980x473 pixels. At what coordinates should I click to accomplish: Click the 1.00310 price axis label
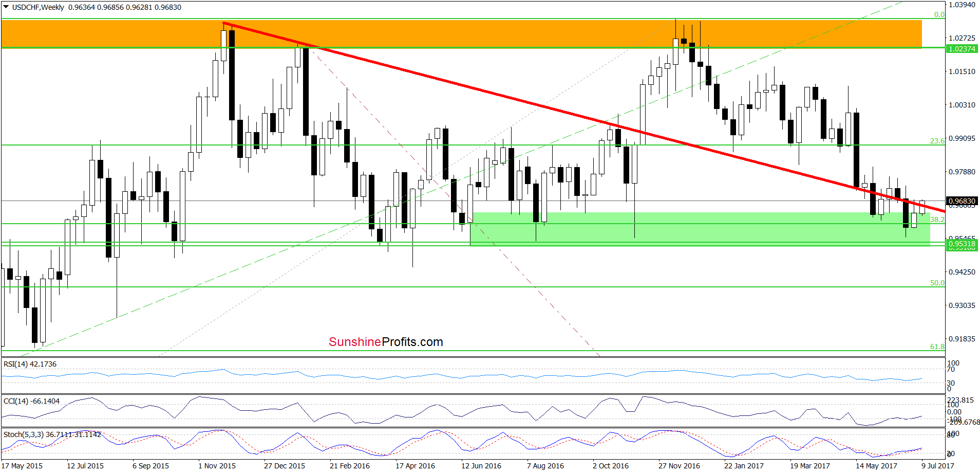pyautogui.click(x=962, y=105)
